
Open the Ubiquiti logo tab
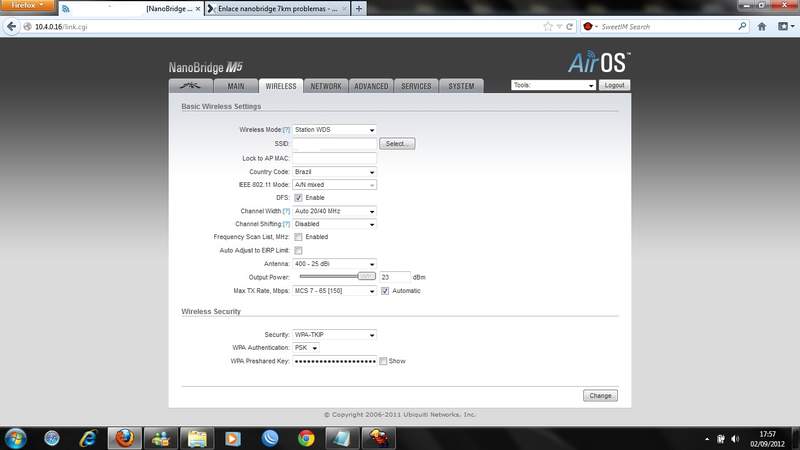[190, 86]
